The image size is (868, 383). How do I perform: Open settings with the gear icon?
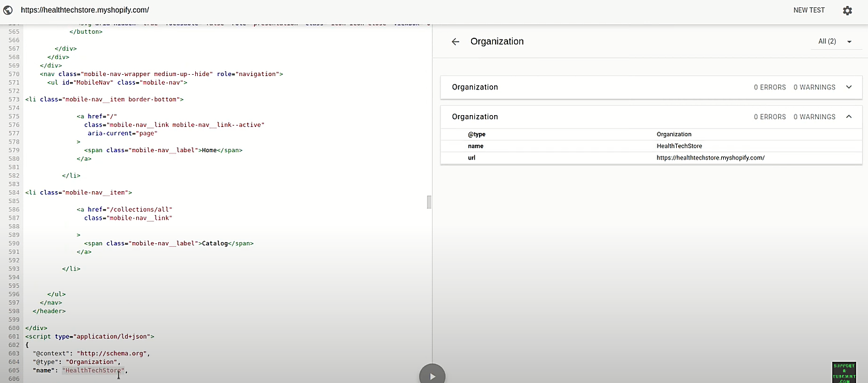click(x=847, y=11)
